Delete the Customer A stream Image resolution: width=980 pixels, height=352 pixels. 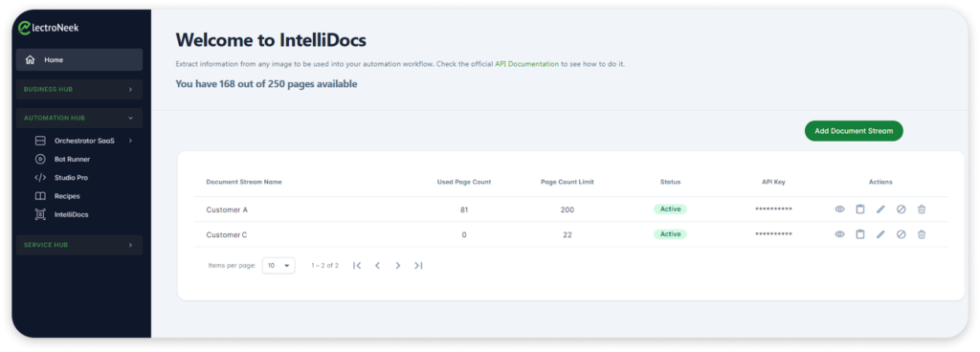(x=922, y=209)
